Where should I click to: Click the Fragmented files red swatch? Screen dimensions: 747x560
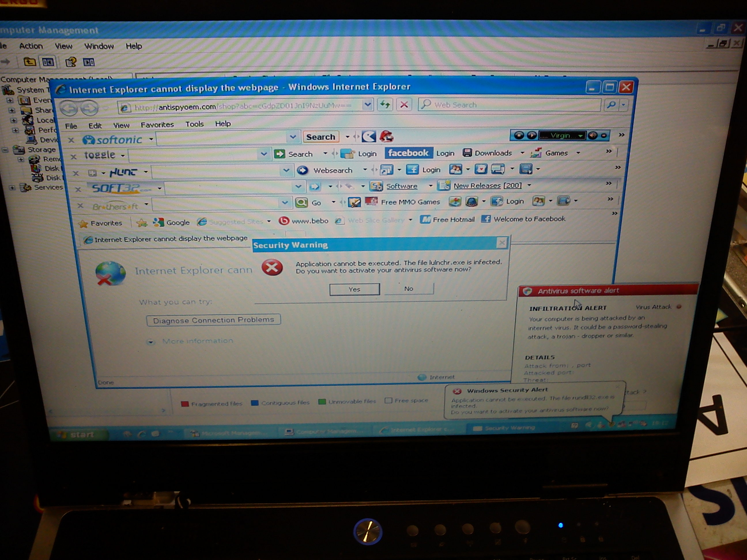pos(185,404)
